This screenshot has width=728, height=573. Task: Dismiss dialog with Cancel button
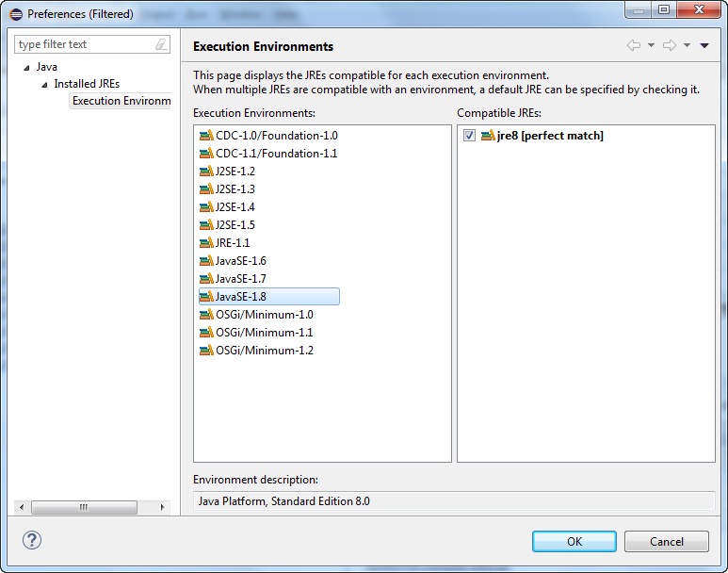[x=667, y=541]
